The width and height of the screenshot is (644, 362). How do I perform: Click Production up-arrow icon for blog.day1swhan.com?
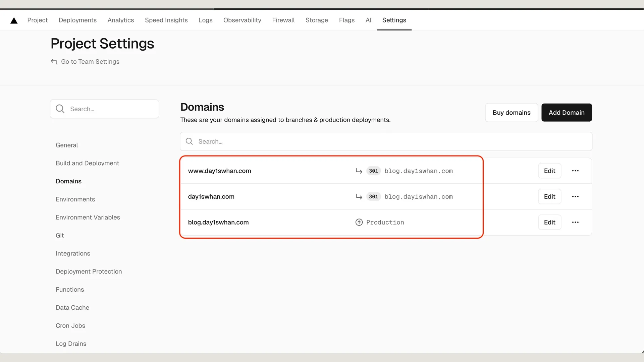tap(359, 222)
